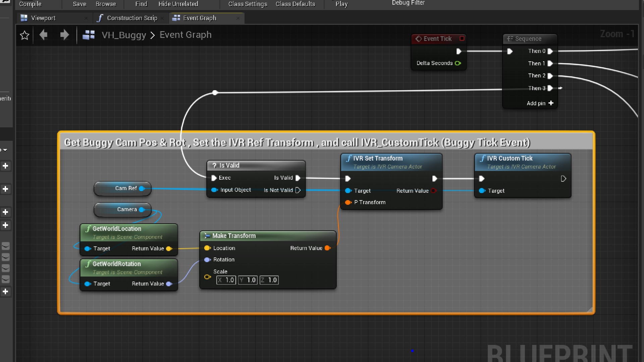Save the blueprint with the Save icon
644x362 pixels.
[x=79, y=4]
